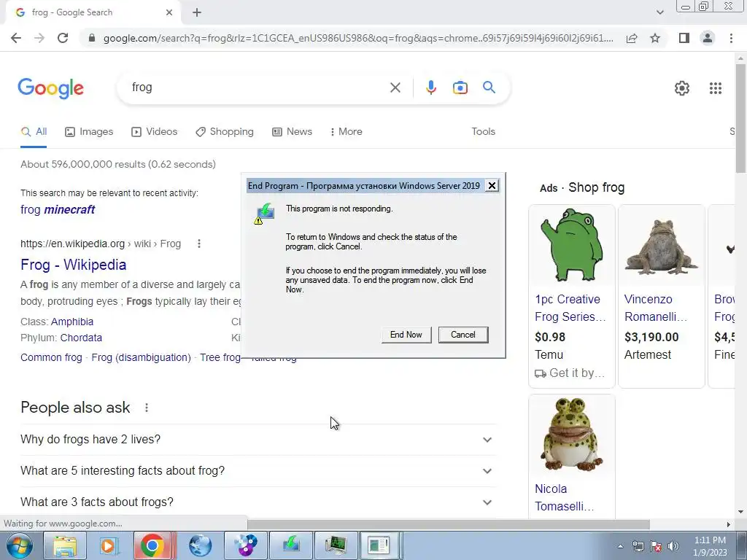Click the Chrome taskbar icon

[x=152, y=545]
